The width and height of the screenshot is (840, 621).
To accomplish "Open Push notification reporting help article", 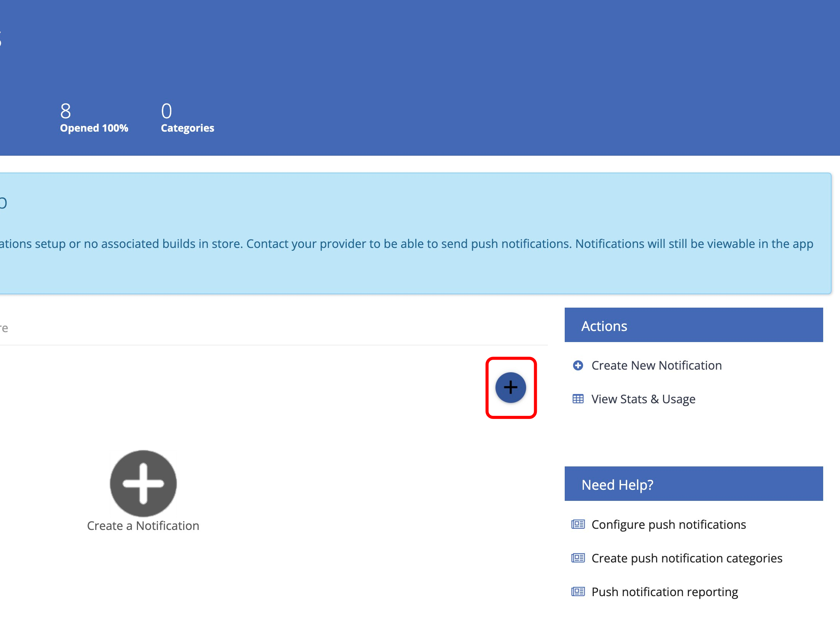I will coord(665,592).
